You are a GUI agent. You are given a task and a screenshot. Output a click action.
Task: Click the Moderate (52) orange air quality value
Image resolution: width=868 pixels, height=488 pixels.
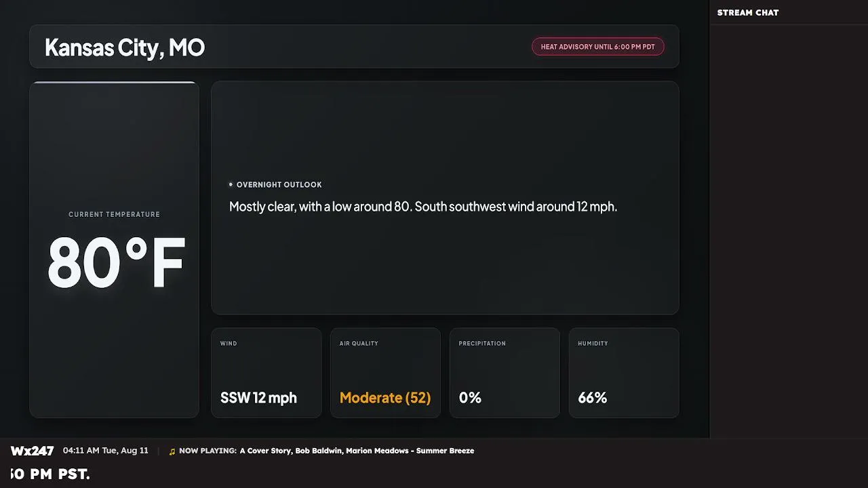pyautogui.click(x=385, y=398)
